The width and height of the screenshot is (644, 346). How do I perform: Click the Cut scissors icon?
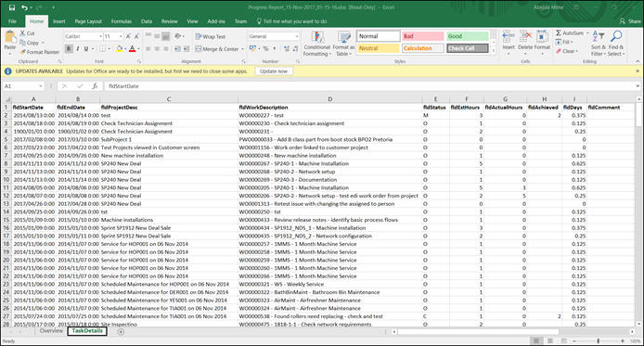pyautogui.click(x=22, y=33)
